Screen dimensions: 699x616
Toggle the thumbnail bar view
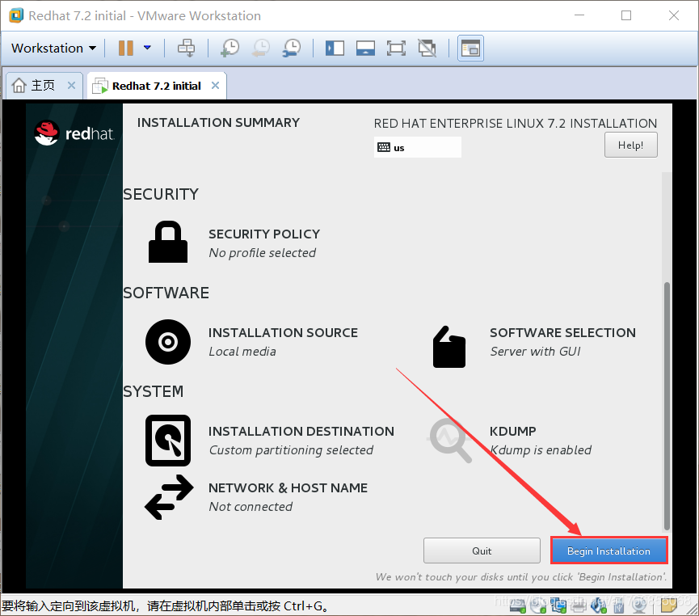[x=365, y=48]
